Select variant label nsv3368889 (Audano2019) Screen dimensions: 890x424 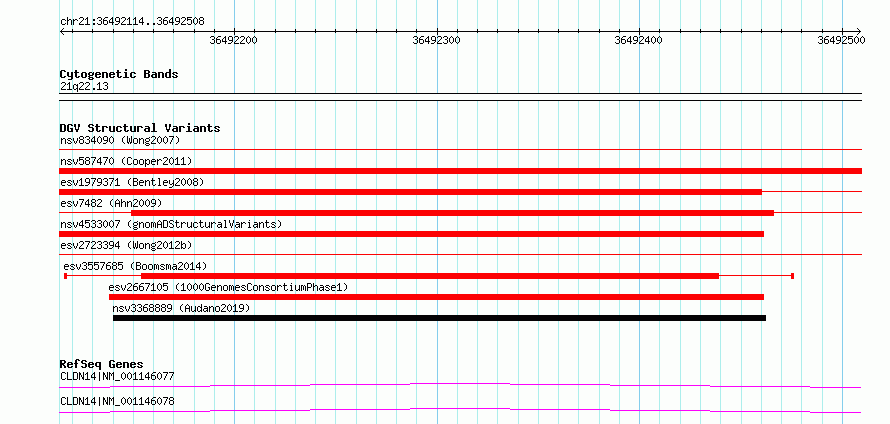(x=181, y=308)
